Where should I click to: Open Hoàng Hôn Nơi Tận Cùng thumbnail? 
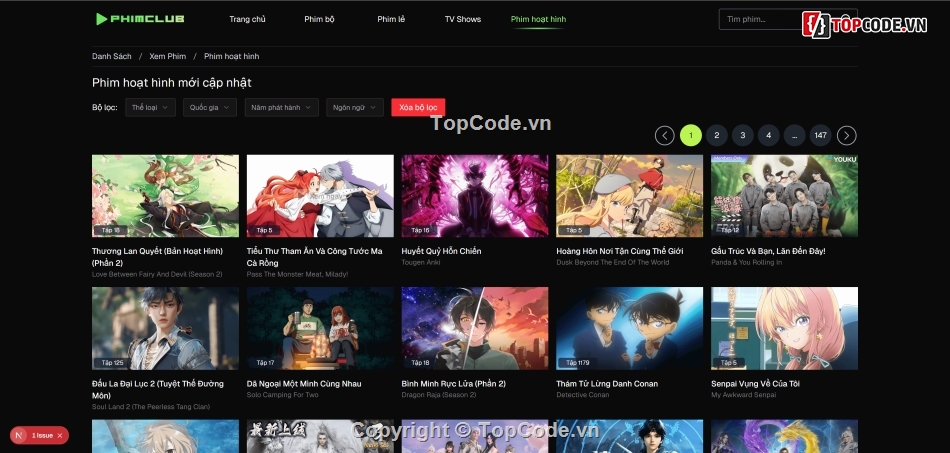[x=629, y=196]
